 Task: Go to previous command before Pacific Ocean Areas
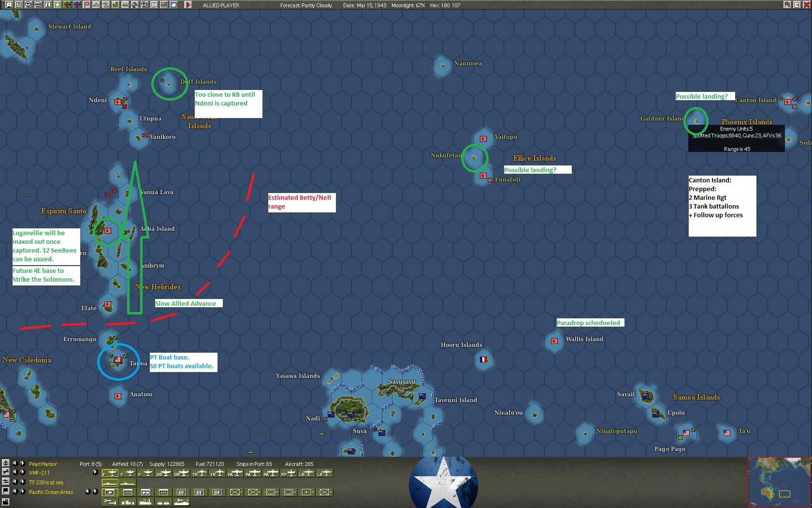pos(15,492)
